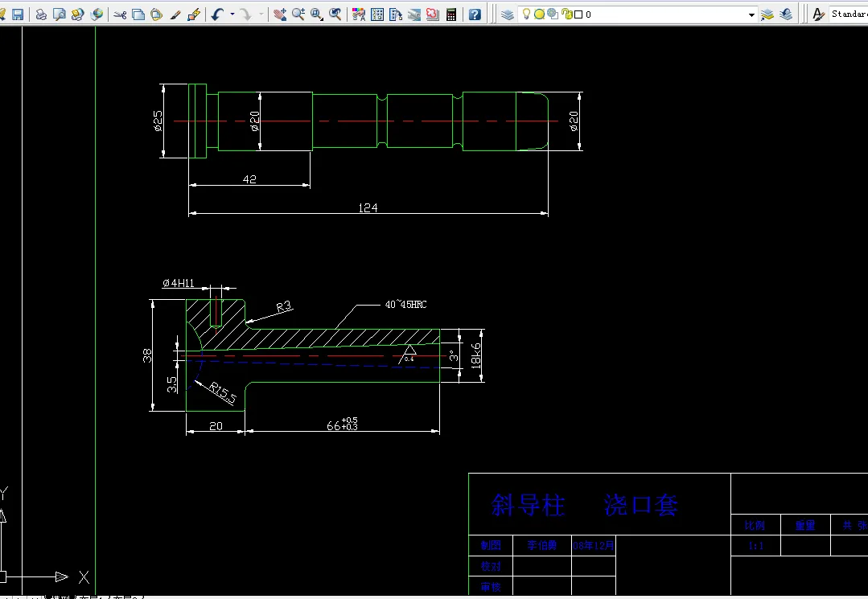Open the Properties palette icon

359,14
